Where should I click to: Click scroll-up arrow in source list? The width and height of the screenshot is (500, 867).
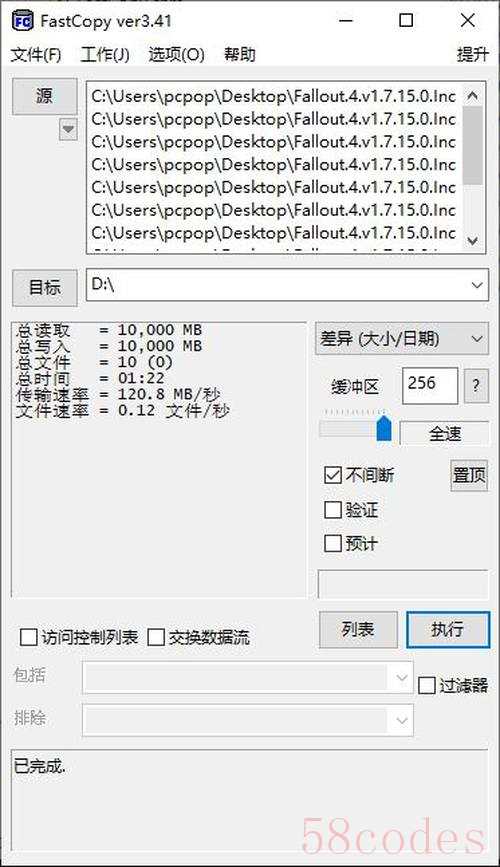[x=472, y=96]
